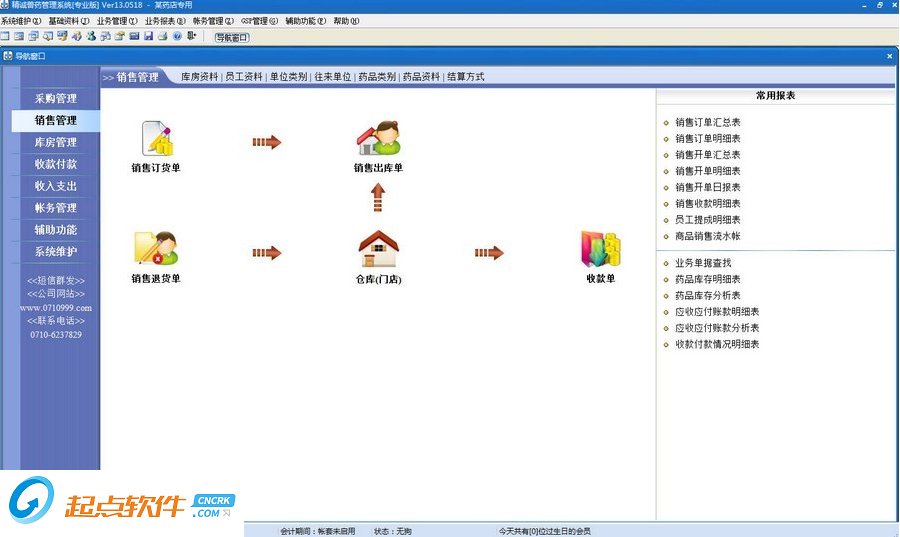Open 结算方式 in the top link bar
This screenshot has width=900, height=537.
point(465,77)
